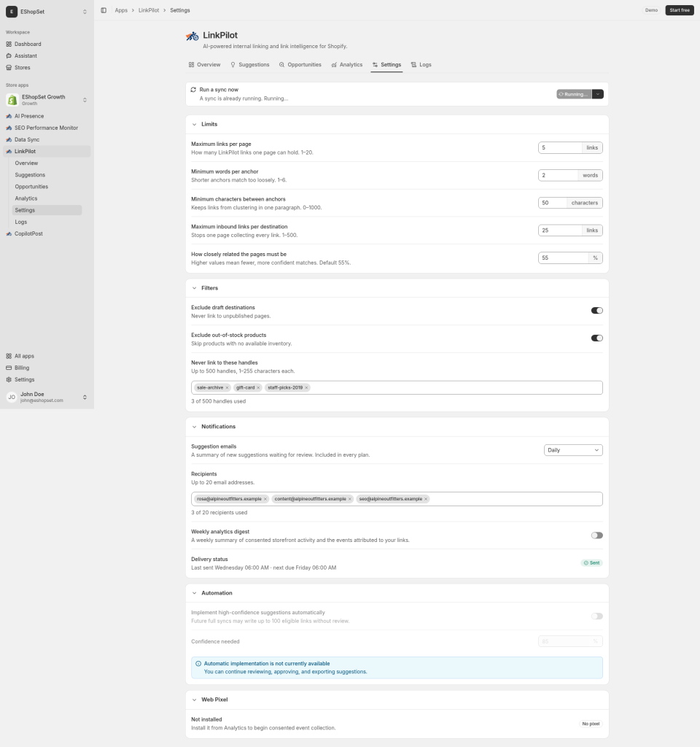Image resolution: width=700 pixels, height=747 pixels.
Task: Open the Suggestion emails Daily dropdown
Action: pos(573,450)
